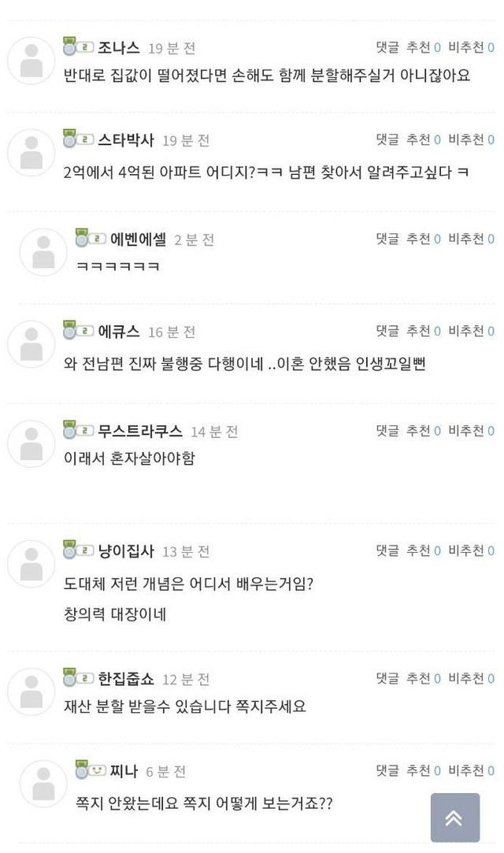Image resolution: width=504 pixels, height=853 pixels.
Task: Open the username 찌나
Action: 124,771
